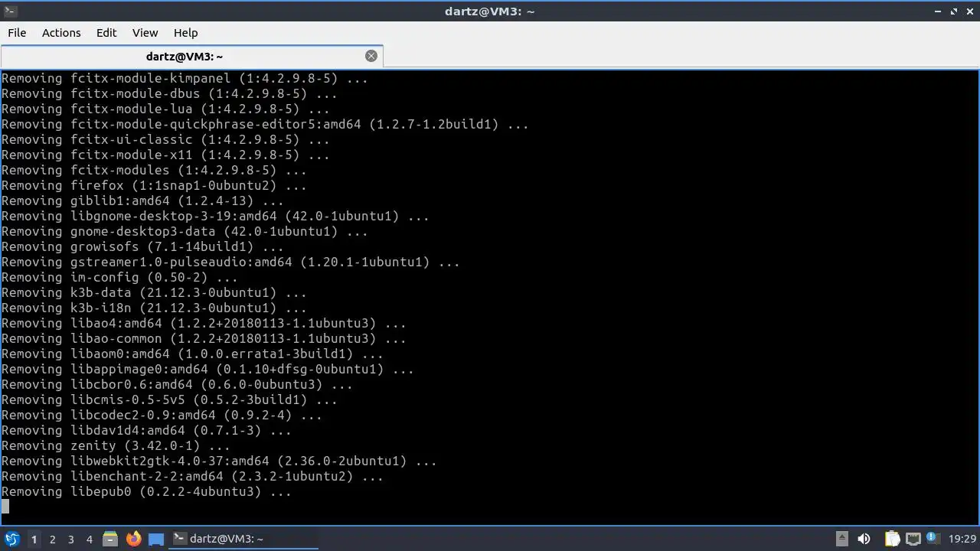Switch to desktop workspace 2

[x=52, y=540]
